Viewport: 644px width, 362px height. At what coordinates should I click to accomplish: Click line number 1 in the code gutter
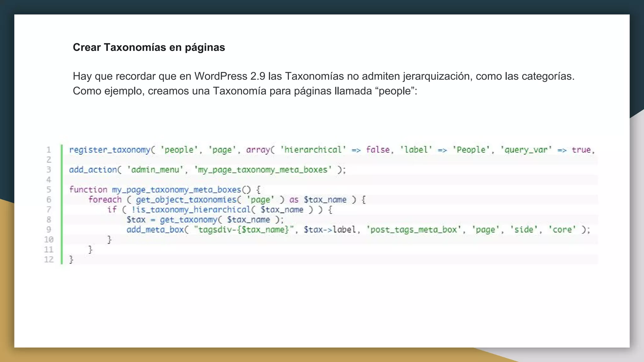coord(49,150)
